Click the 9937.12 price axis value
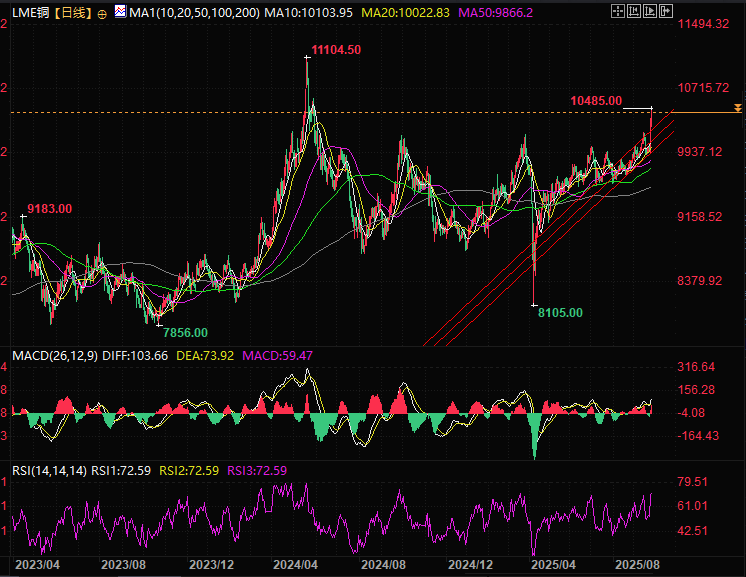The width and height of the screenshot is (746, 577). coord(700,152)
